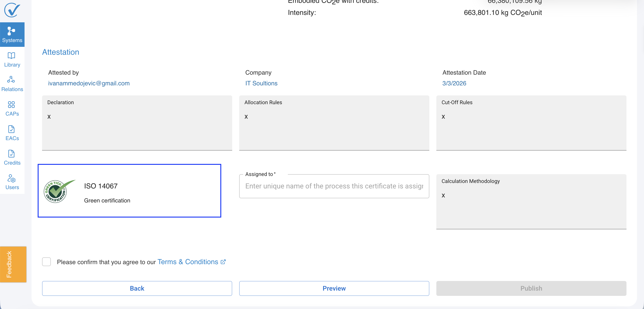This screenshot has width=644, height=309.
Task: Go to Relations in sidebar
Action: pyautogui.click(x=12, y=84)
